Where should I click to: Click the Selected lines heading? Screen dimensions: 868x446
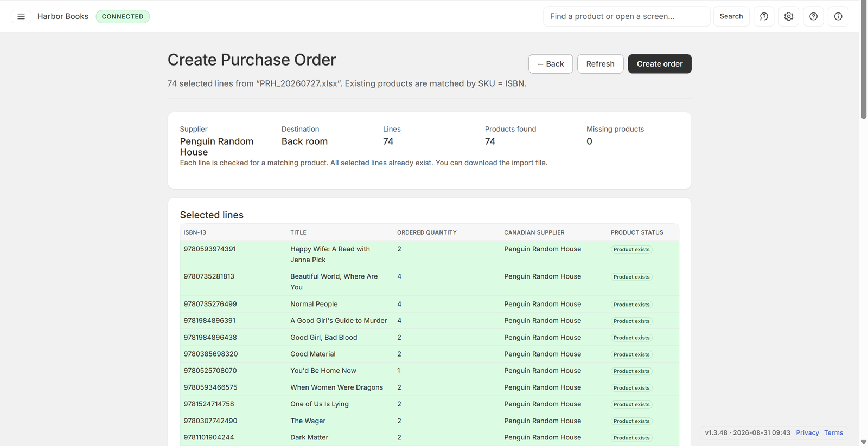(212, 215)
